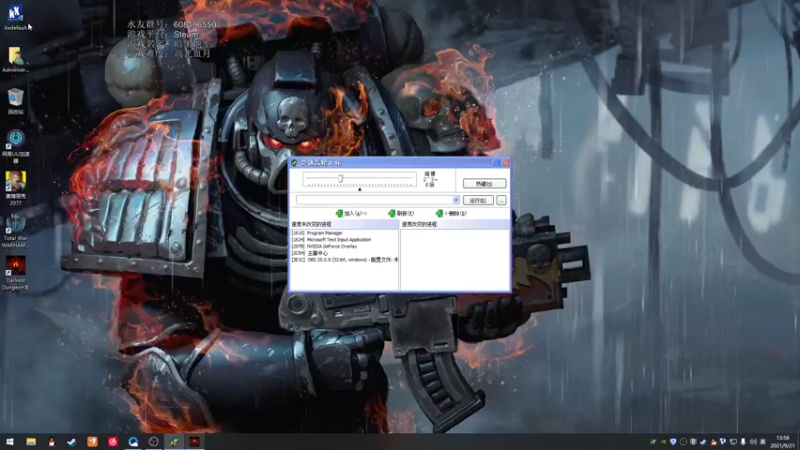Launch the NetEase UU accelerator desktop shortcut

click(x=15, y=146)
